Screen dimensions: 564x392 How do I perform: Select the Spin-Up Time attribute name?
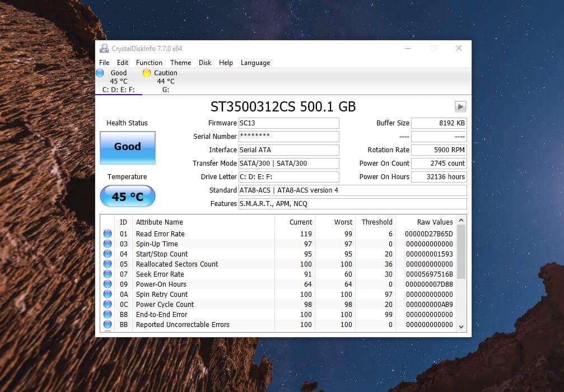pyautogui.click(x=157, y=244)
